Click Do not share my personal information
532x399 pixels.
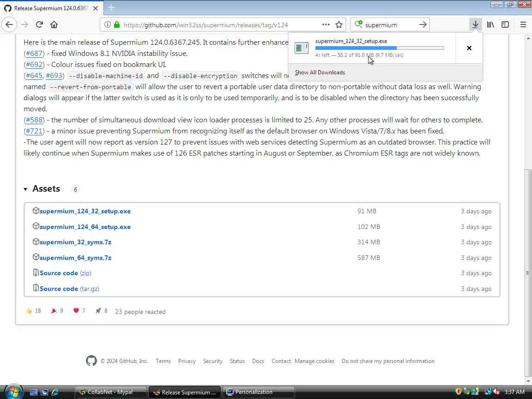coord(388,361)
